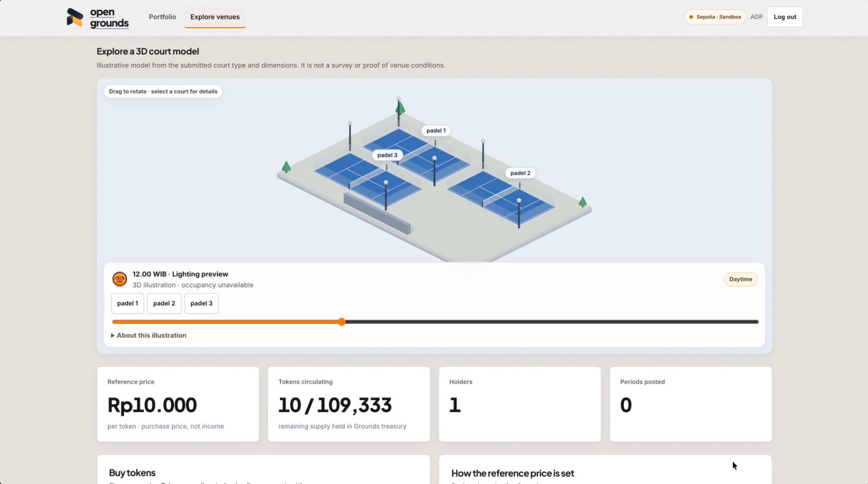This screenshot has width=868, height=484.
Task: Click the Sepolia · Sandbox network badge
Action: [x=715, y=17]
